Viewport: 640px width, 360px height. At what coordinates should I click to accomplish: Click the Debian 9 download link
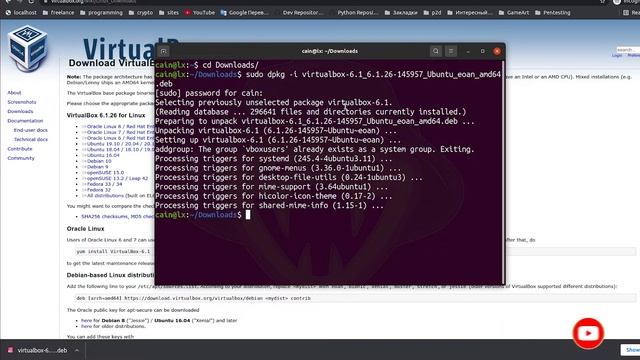click(x=97, y=167)
